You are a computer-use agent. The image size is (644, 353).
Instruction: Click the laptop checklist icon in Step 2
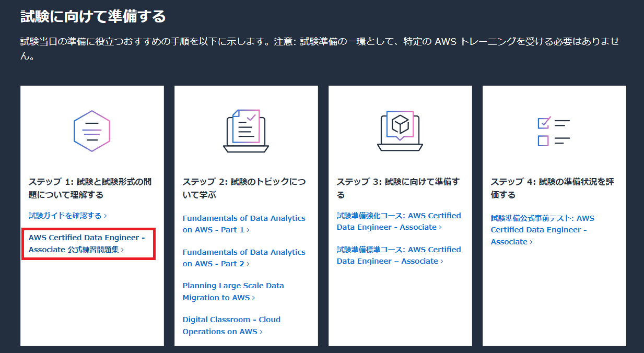(x=245, y=131)
